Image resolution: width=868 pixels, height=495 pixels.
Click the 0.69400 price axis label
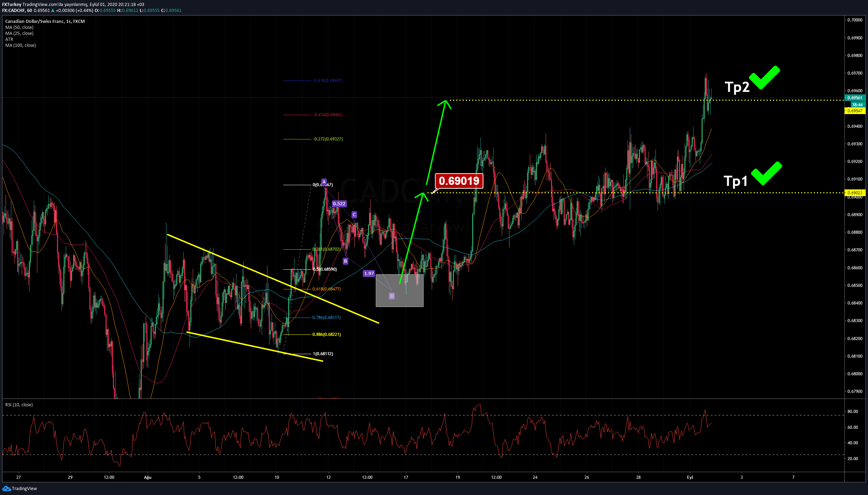point(855,126)
